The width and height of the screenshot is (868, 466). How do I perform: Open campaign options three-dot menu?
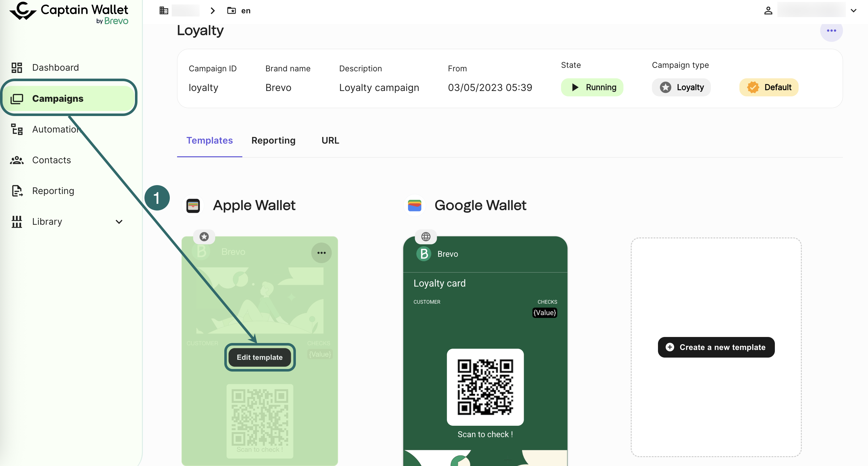tap(831, 31)
